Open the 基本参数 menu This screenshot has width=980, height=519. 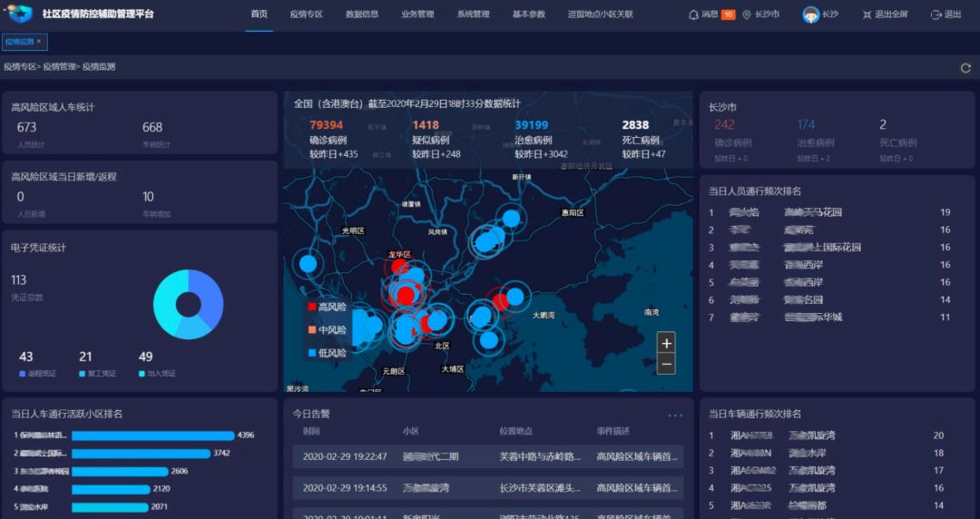click(529, 15)
